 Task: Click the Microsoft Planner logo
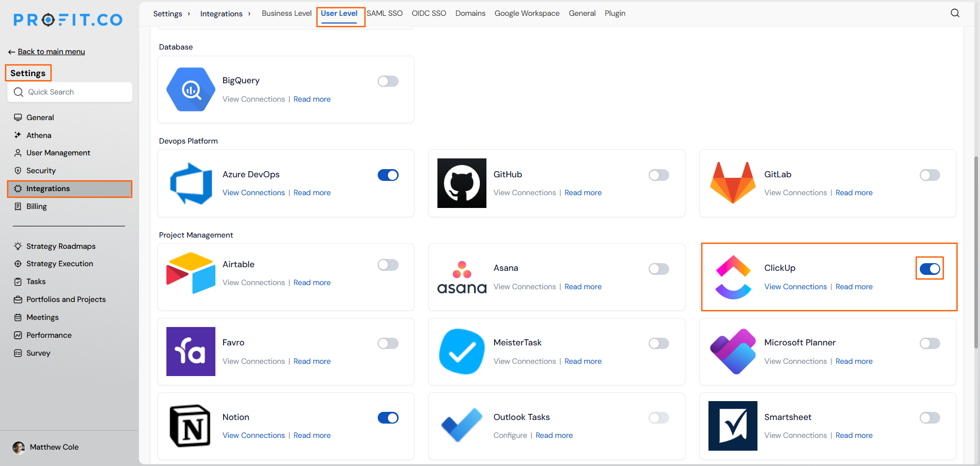tap(733, 352)
